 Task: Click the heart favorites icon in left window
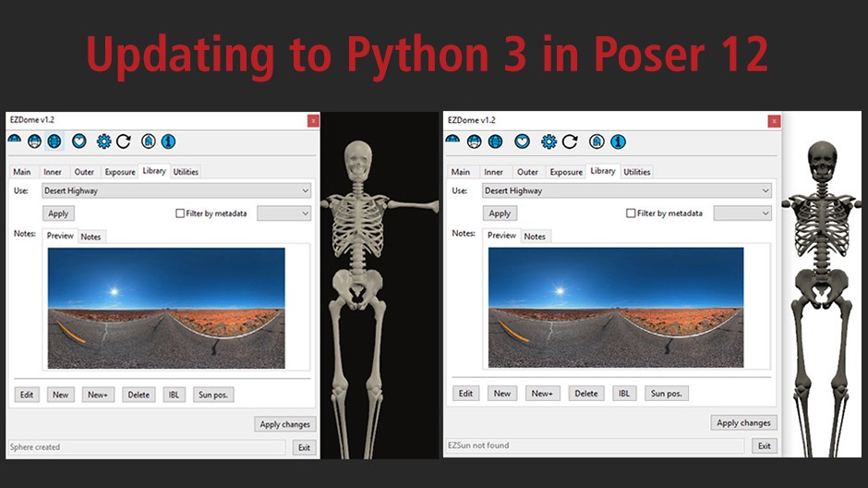(79, 141)
